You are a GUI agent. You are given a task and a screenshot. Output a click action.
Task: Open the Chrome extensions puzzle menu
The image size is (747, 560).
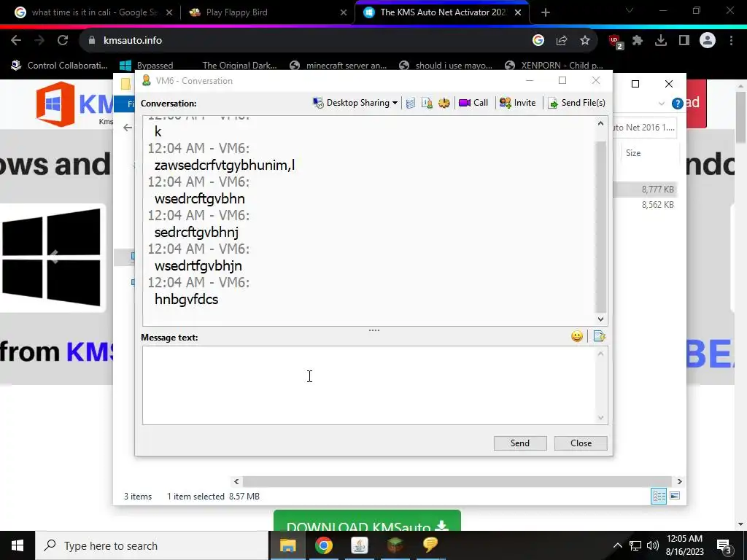point(638,41)
